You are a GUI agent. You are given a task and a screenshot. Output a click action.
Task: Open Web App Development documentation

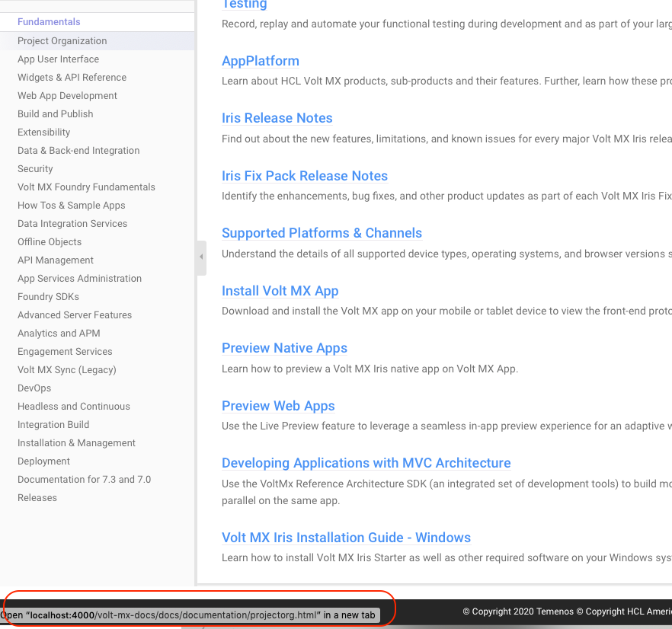(66, 95)
